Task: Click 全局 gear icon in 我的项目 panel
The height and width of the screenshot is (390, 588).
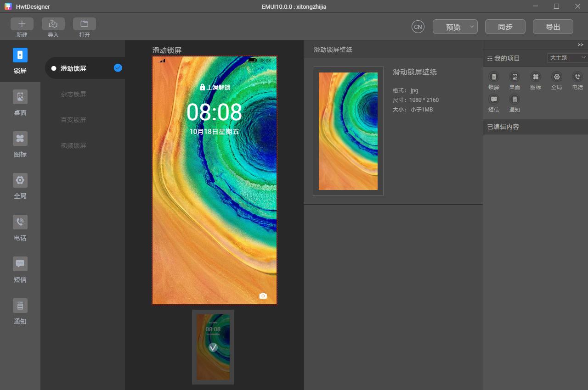Action: (556, 77)
